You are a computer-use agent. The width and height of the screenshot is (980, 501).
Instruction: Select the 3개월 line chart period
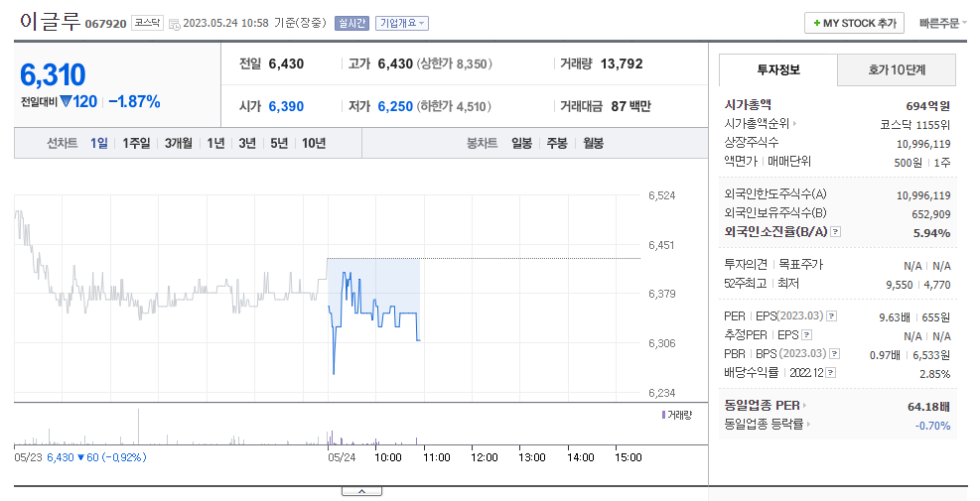[x=179, y=143]
